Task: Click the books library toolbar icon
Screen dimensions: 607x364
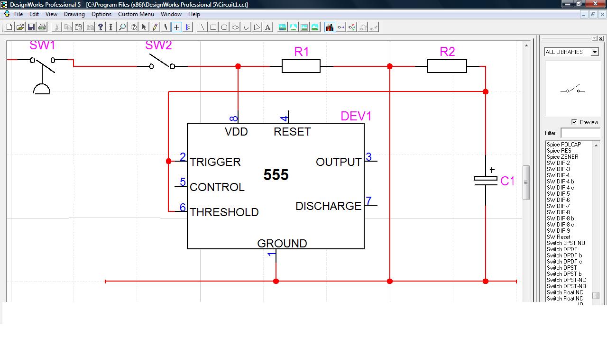Action: [330, 27]
